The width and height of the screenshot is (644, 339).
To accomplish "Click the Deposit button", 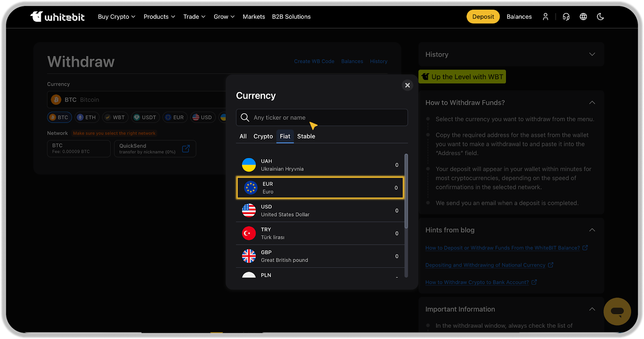I will [x=483, y=17].
